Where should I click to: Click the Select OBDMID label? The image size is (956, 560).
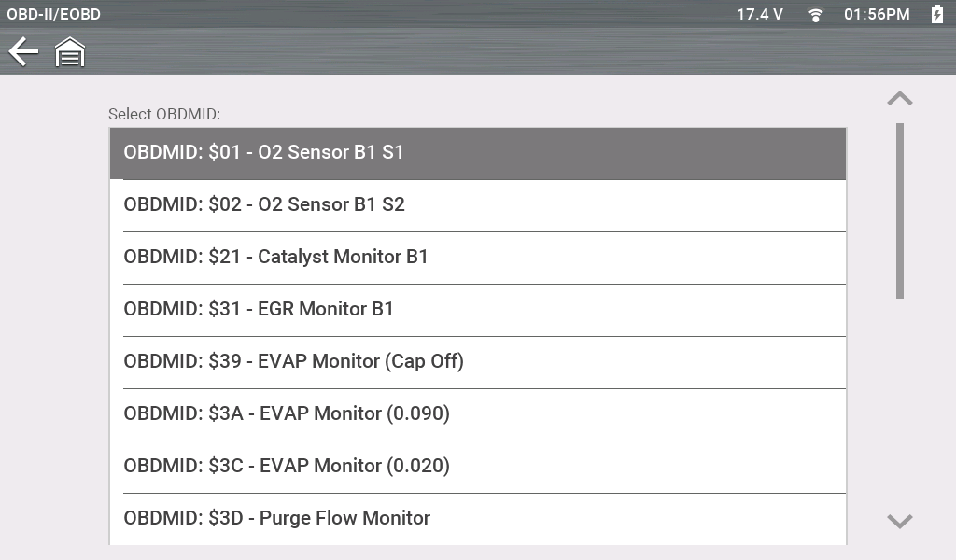click(x=164, y=115)
